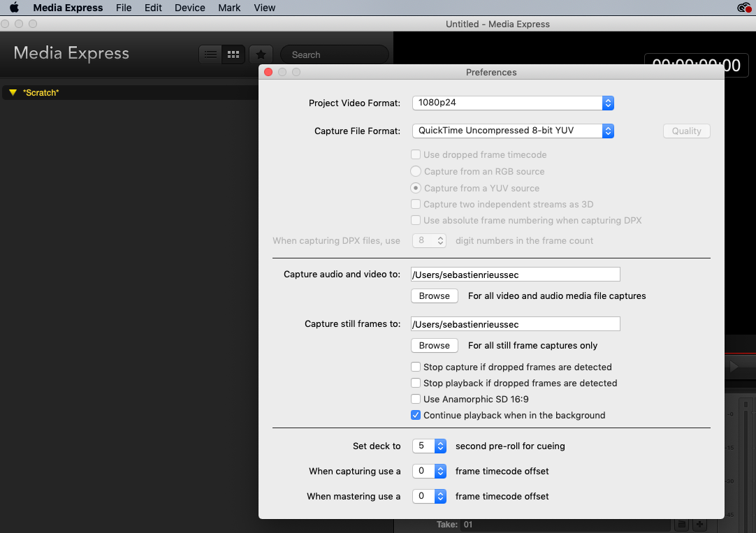The width and height of the screenshot is (756, 533).
Task: Enable Use Anamorphic SD 16:9
Action: click(x=416, y=399)
